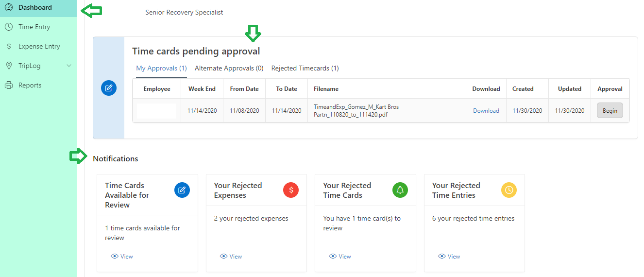Viewport: 644px width, 277px height.
Task: Begin approval for the 11/14/2020 timecard
Action: [610, 110]
